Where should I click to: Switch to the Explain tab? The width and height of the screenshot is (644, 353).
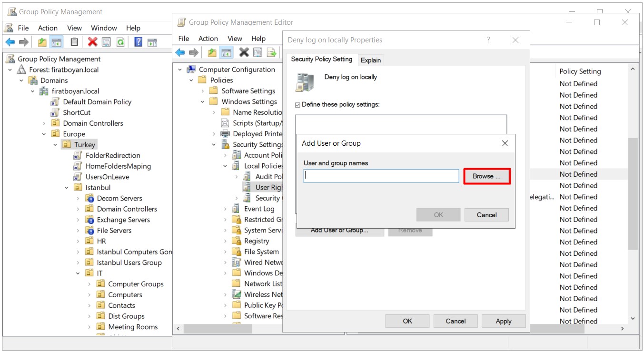click(x=371, y=60)
